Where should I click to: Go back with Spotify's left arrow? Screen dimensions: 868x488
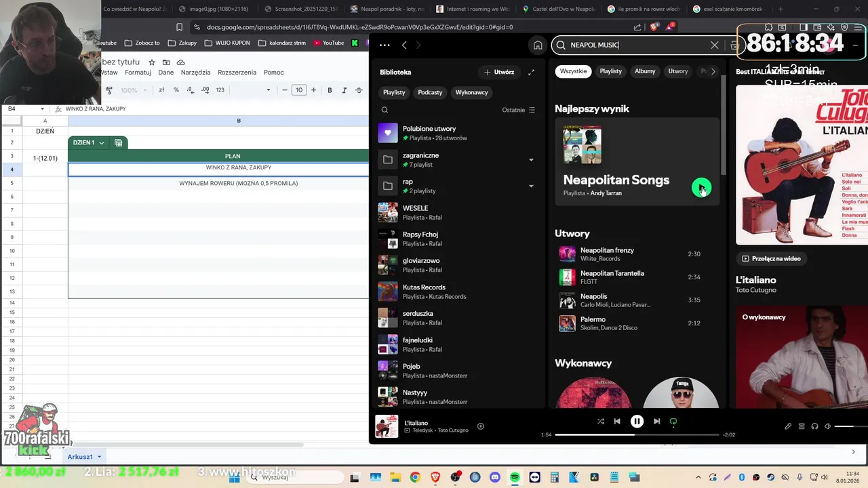[x=404, y=45]
